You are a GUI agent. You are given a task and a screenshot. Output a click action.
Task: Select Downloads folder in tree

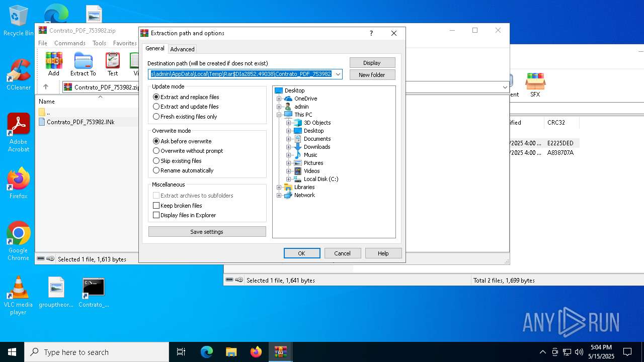coord(317,147)
